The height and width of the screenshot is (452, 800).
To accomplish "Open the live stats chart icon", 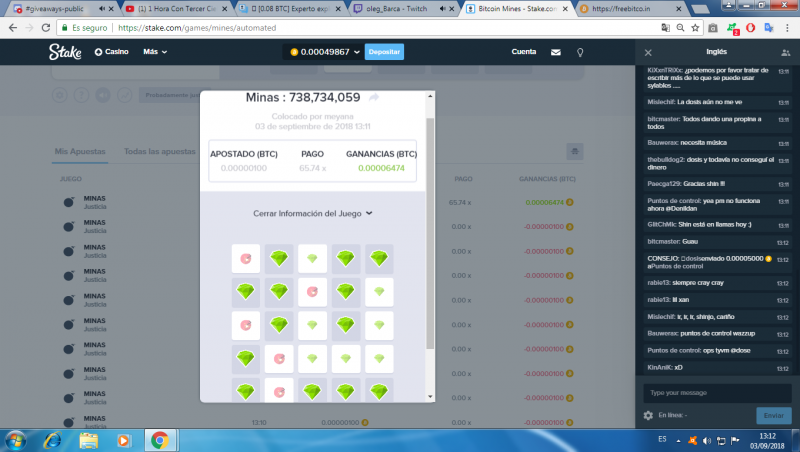I will click(x=124, y=95).
